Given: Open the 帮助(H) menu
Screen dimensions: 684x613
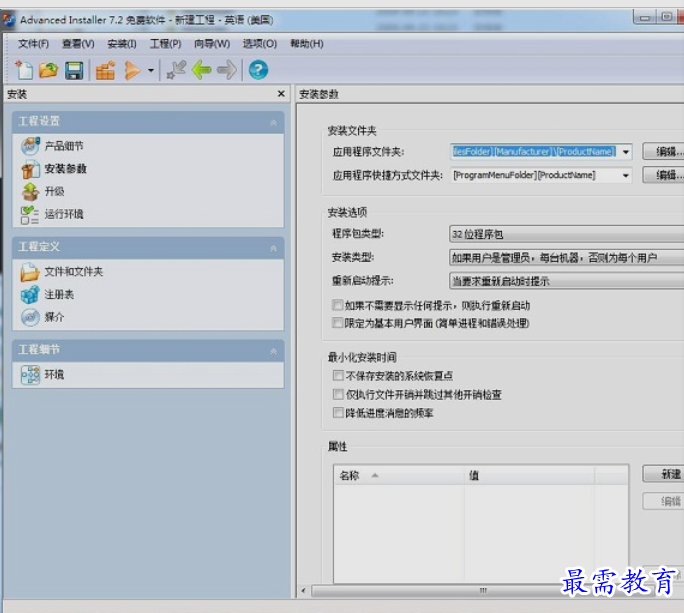Looking at the screenshot, I should click(x=307, y=44).
